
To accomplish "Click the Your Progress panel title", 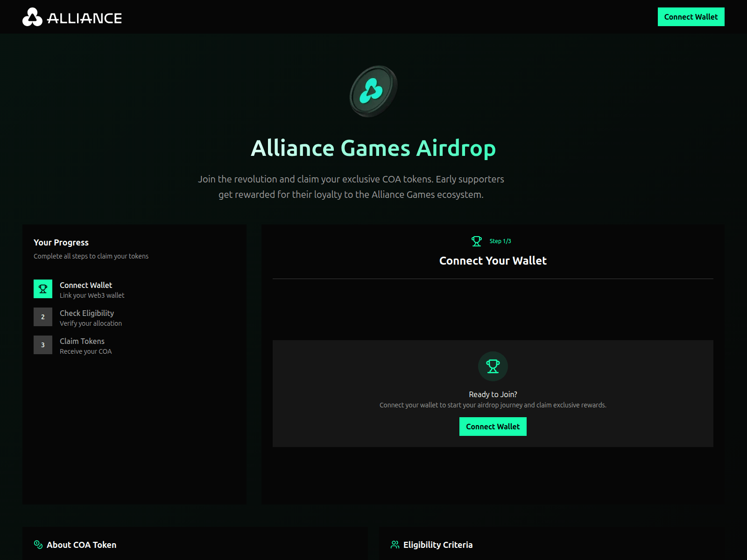I will [61, 242].
